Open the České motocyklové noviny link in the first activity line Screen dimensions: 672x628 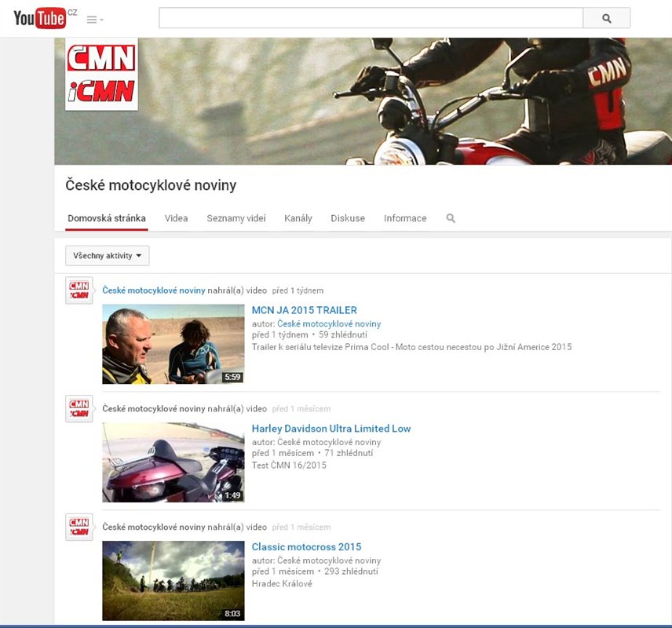[153, 290]
